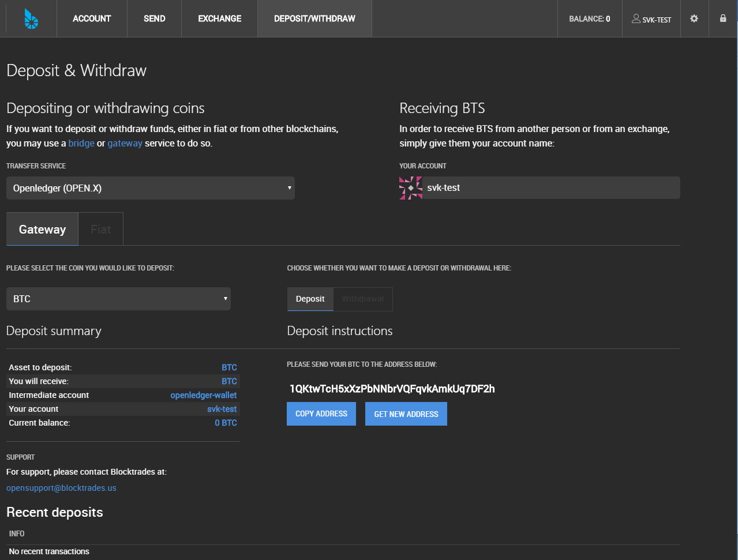
Task: Open the BTC coin selection dropdown
Action: point(118,299)
